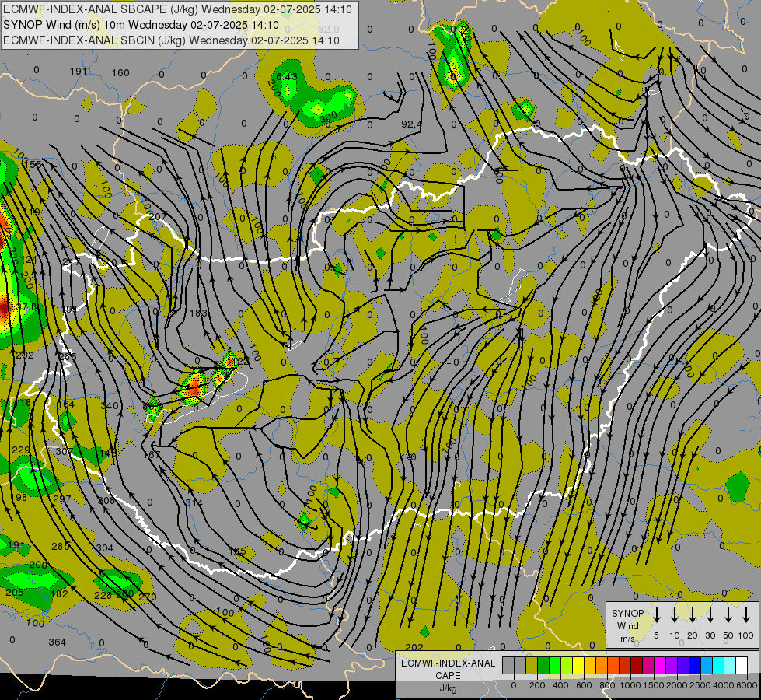Click the SYNOP wind arrow labeled 100
Image resolution: width=761 pixels, height=700 pixels.
click(746, 614)
